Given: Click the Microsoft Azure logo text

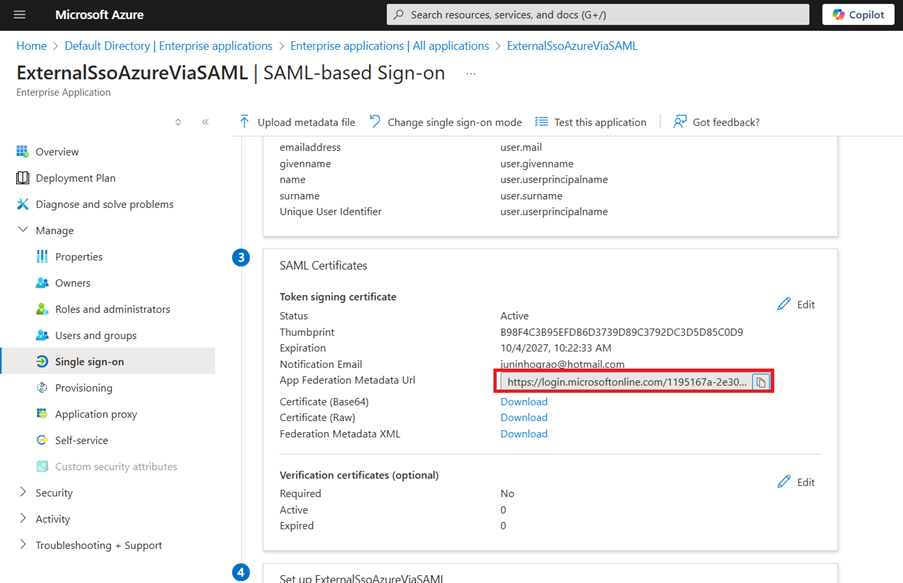Looking at the screenshot, I should (x=99, y=15).
